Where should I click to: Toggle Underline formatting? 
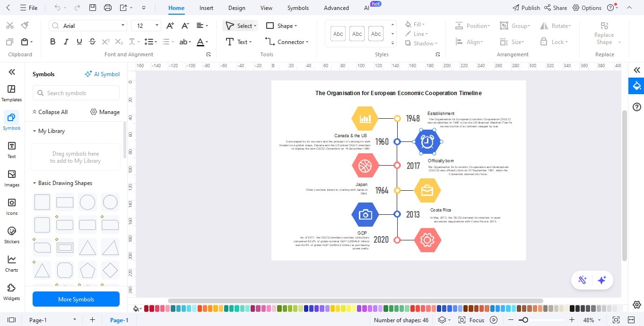[x=79, y=42]
